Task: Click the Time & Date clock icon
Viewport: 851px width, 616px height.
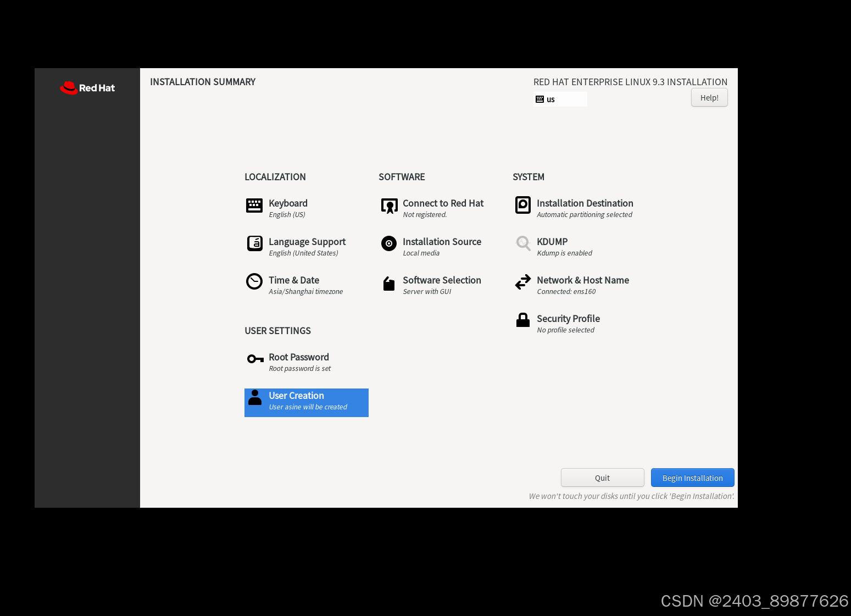Action: tap(254, 281)
